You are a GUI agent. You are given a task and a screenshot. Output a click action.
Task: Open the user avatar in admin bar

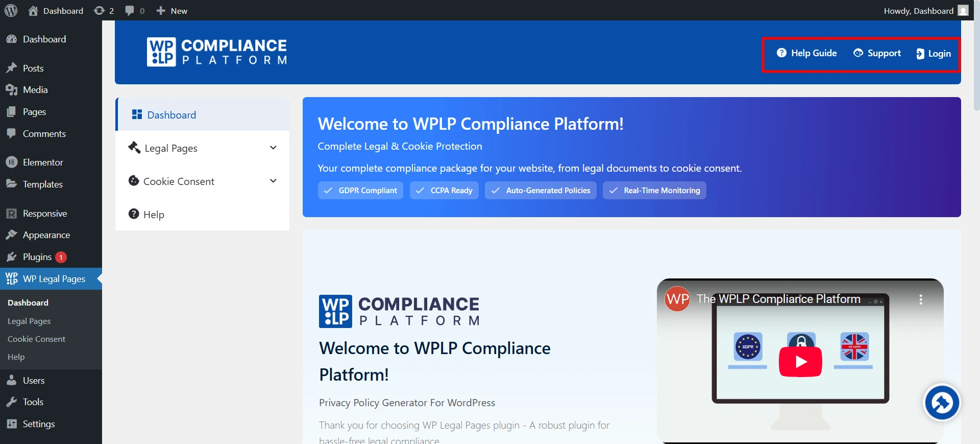click(x=963, y=11)
